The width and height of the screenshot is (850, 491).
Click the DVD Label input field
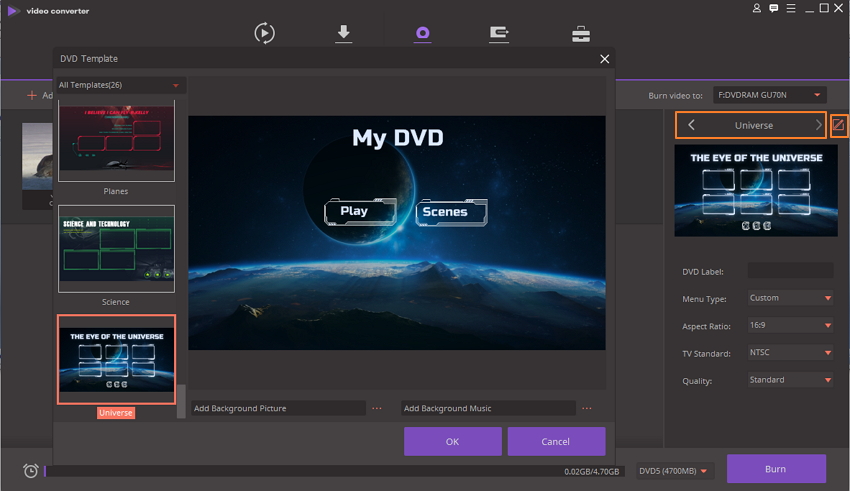pos(790,271)
